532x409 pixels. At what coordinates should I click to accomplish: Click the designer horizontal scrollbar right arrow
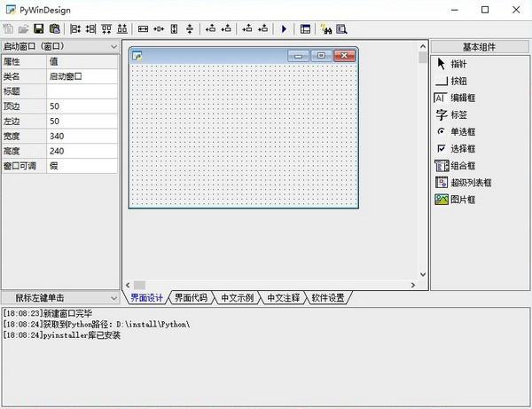[413, 285]
